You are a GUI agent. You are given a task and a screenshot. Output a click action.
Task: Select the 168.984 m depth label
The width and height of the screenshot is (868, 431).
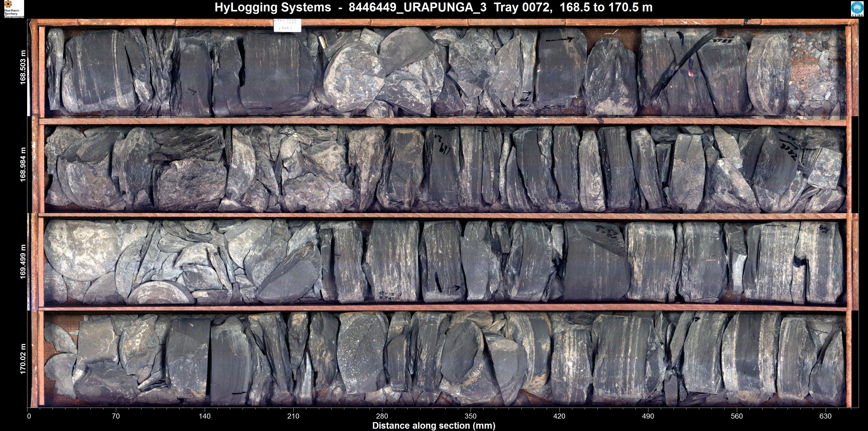(23, 164)
